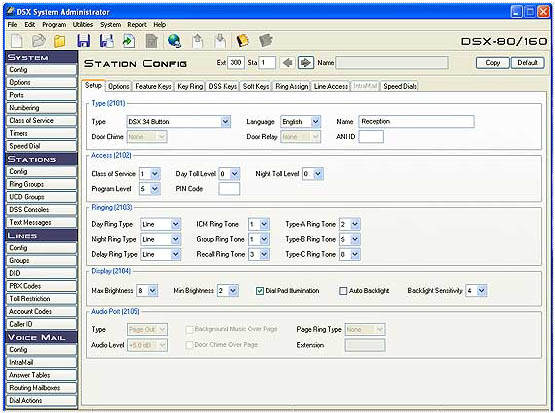
Task: Click the Default button
Action: pyautogui.click(x=527, y=63)
